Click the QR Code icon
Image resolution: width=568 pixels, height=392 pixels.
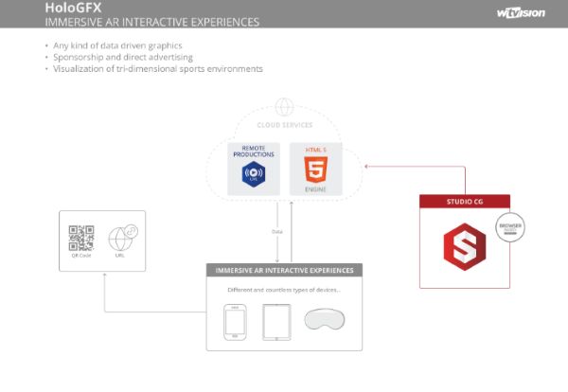tap(80, 237)
